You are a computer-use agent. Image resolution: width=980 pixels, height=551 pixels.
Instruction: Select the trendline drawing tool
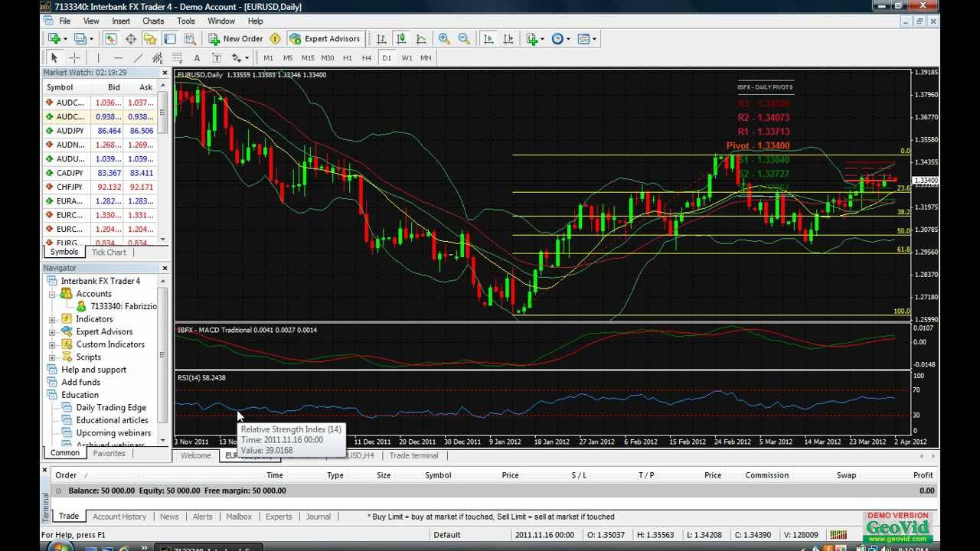[x=138, y=57]
